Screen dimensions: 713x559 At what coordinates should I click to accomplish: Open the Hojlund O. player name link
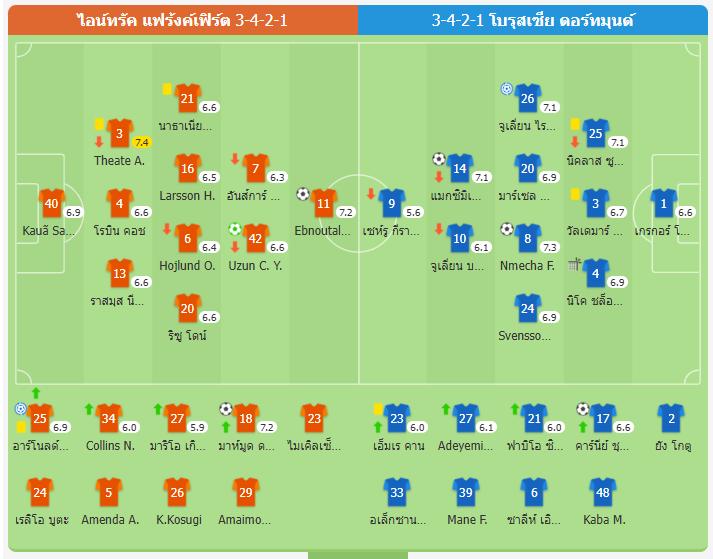(x=187, y=266)
